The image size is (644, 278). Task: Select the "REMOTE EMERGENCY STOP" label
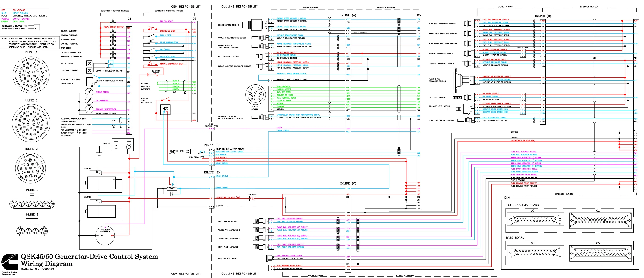coord(171,64)
